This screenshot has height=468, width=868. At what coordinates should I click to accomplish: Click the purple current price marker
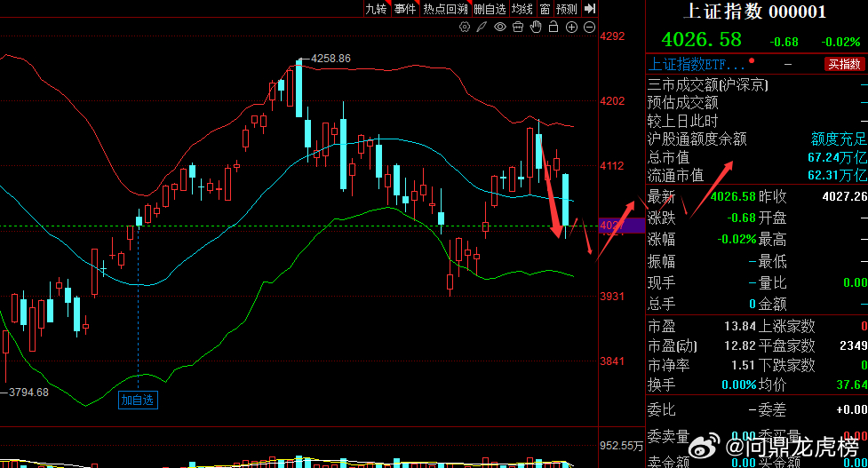622,226
